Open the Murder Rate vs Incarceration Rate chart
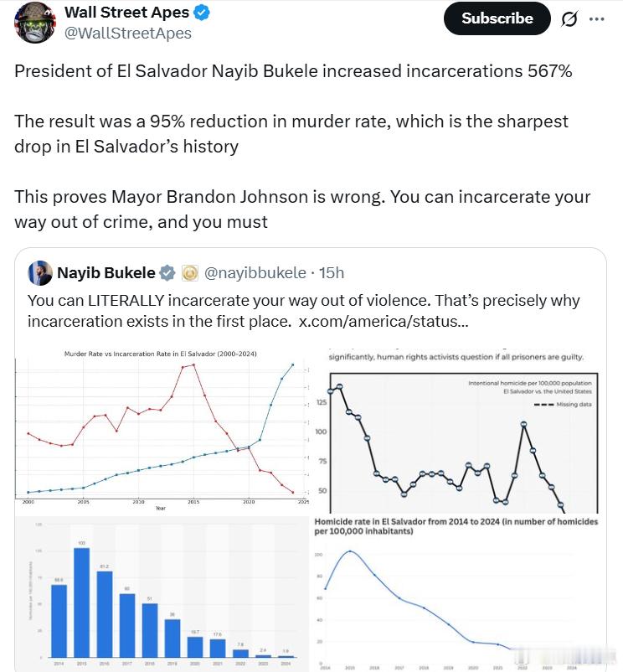623x672 pixels. click(x=161, y=427)
